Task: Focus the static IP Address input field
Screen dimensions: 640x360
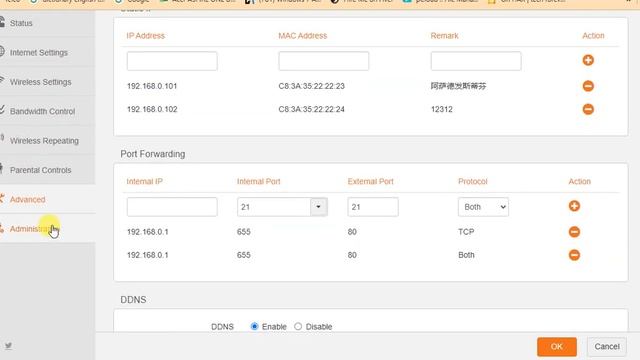Action: tap(172, 61)
